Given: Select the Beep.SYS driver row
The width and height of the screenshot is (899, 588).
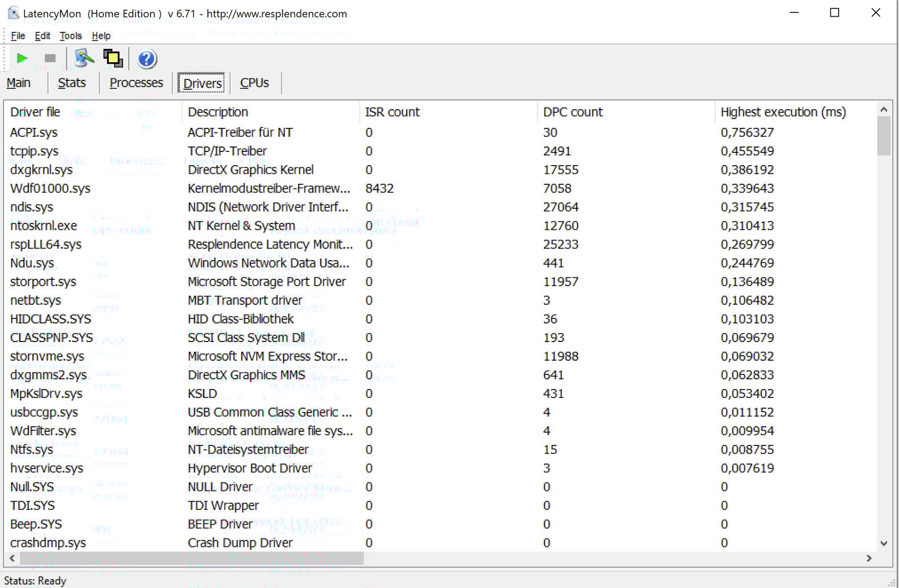Looking at the screenshot, I should tap(441, 524).
